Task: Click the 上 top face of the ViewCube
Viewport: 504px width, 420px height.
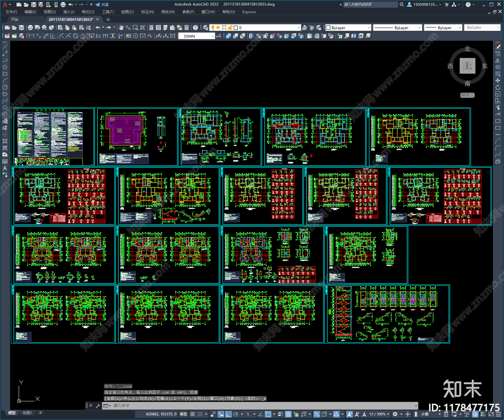Action: pos(467,66)
